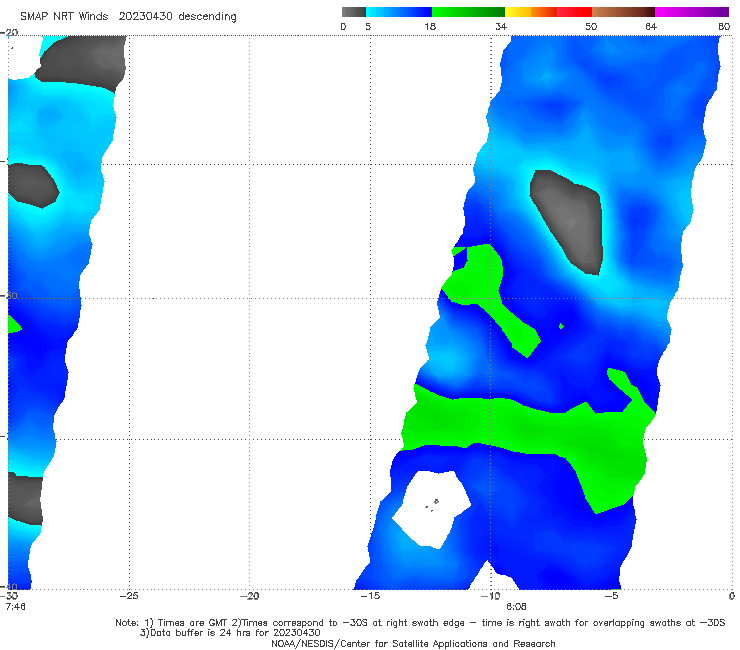Click the date 20230430 in the title
This screenshot has height=650, width=740.
(147, 17)
